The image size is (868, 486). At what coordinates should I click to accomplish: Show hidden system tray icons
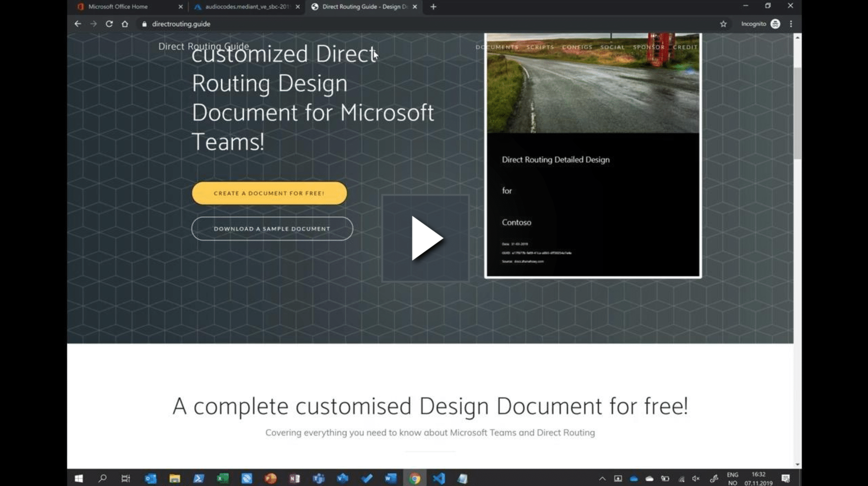coord(602,479)
